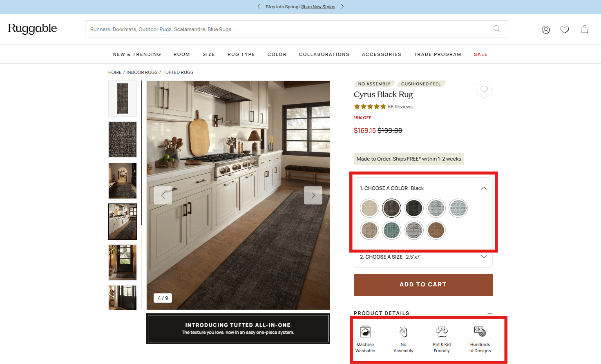Click the Pet & Kid Friendly paw icon
The image size is (601, 364).
tap(442, 331)
